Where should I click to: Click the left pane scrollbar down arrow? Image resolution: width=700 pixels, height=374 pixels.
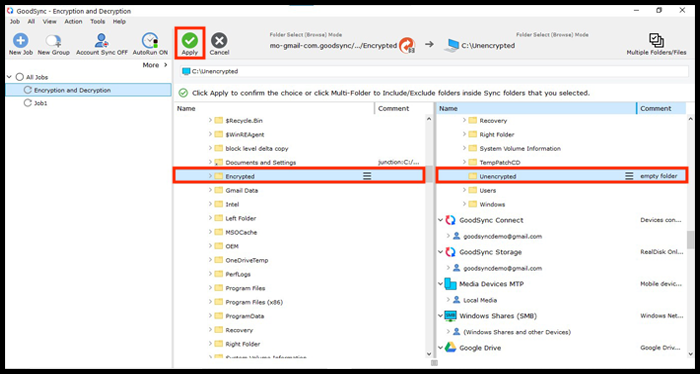click(x=429, y=353)
